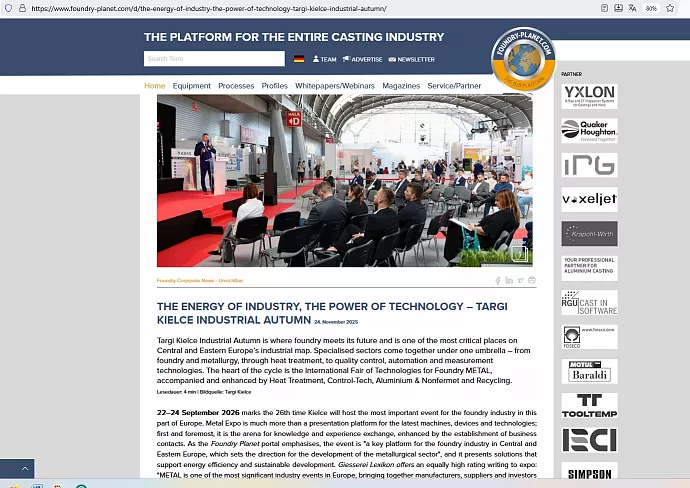This screenshot has width=690, height=488.
Task: Open the Whitepapers/Webinars menu
Action: click(334, 86)
